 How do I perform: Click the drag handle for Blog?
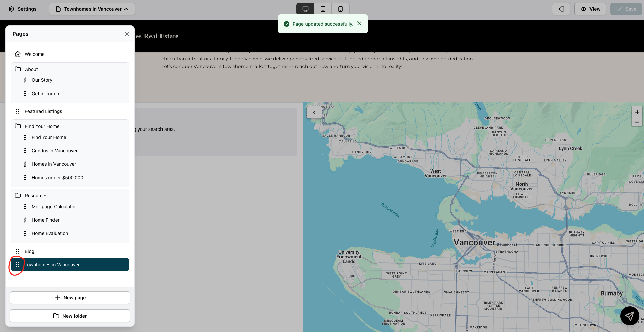[x=18, y=251]
